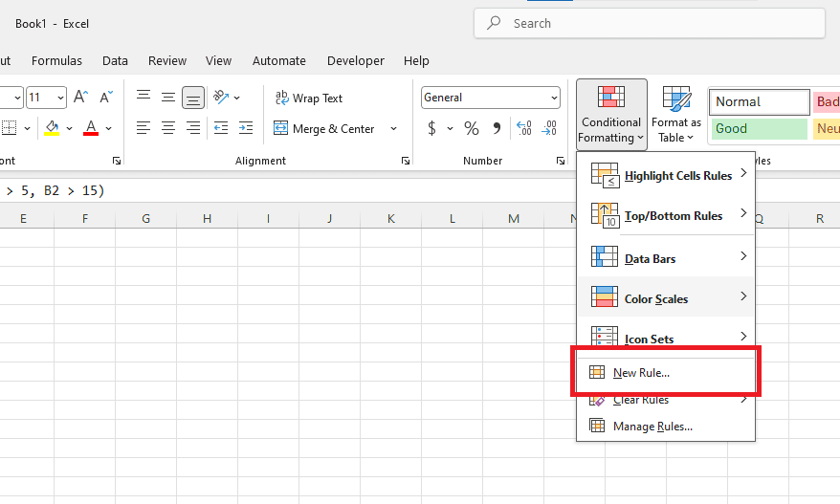Apply Percent Style

pos(472,128)
